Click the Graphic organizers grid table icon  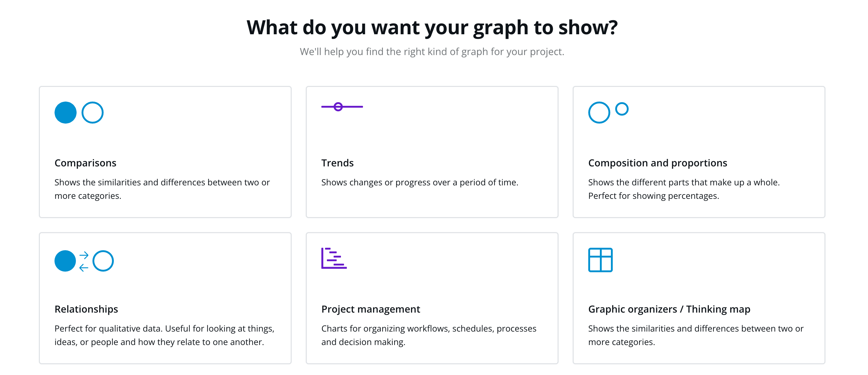click(600, 260)
